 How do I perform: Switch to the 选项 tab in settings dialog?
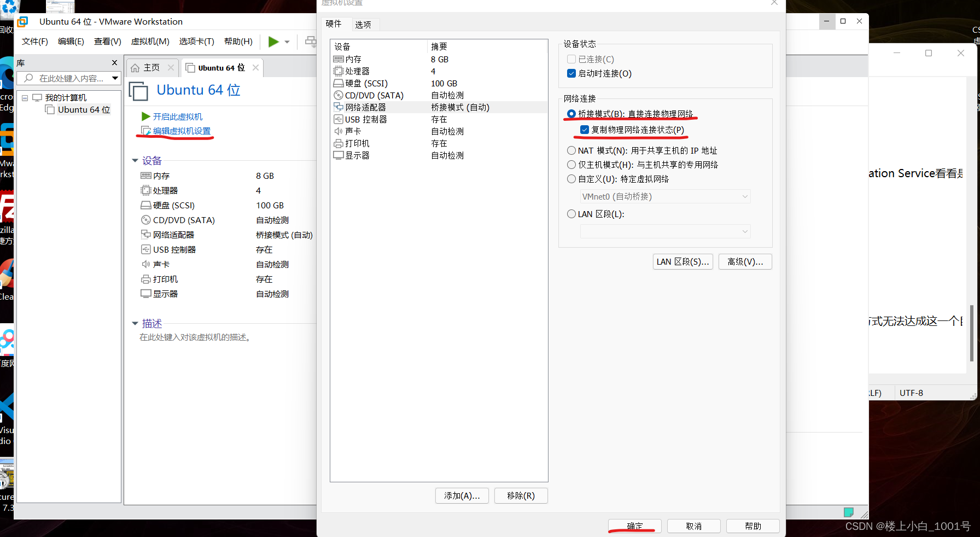click(363, 24)
